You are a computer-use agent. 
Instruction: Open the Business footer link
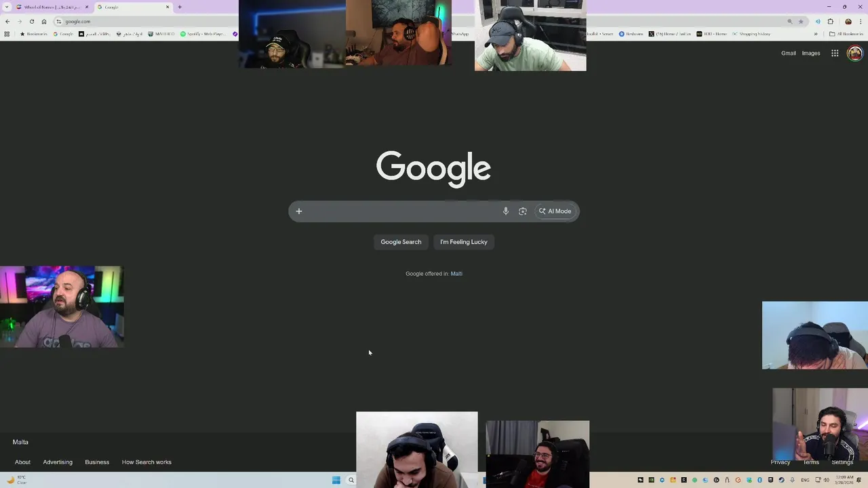click(x=97, y=462)
